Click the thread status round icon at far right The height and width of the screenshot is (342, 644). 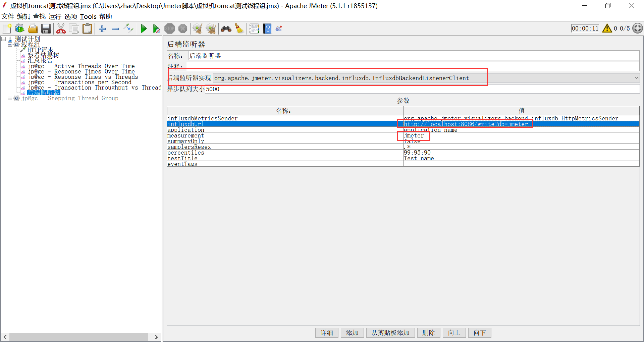point(638,28)
